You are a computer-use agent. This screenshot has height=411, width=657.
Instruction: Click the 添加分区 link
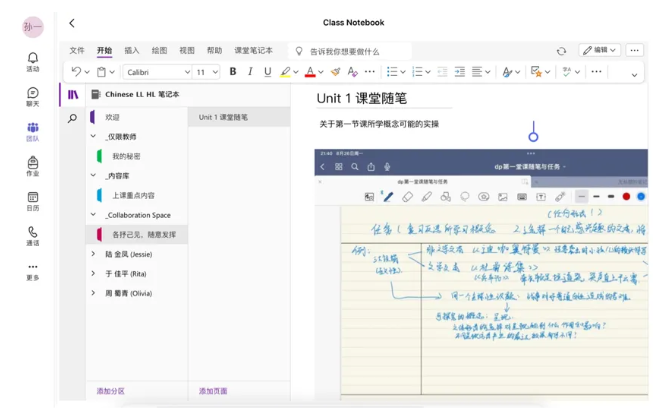click(111, 391)
